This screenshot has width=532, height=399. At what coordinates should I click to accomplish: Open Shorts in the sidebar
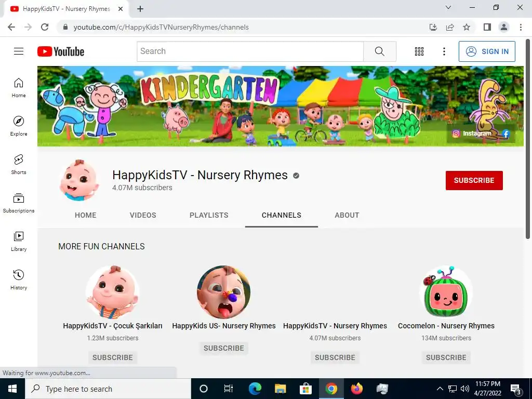[x=19, y=164]
